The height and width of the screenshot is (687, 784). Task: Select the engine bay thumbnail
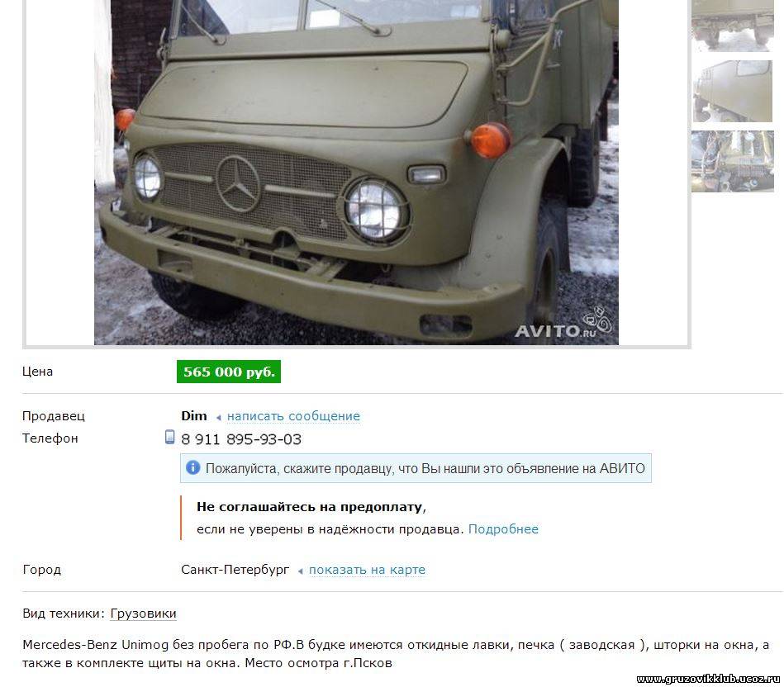733,161
